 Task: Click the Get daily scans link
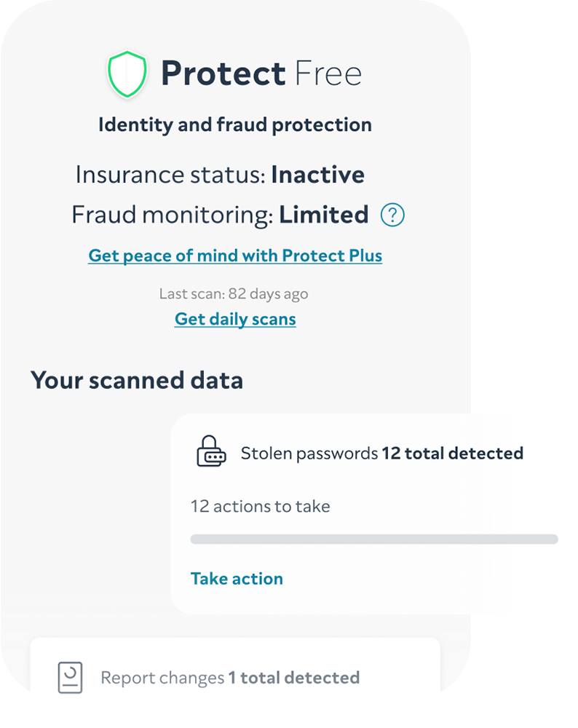234,319
